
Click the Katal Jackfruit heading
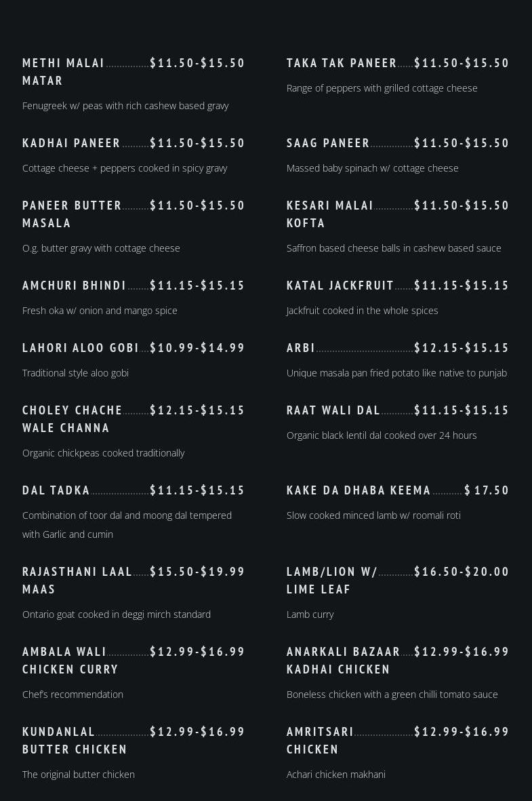click(340, 286)
